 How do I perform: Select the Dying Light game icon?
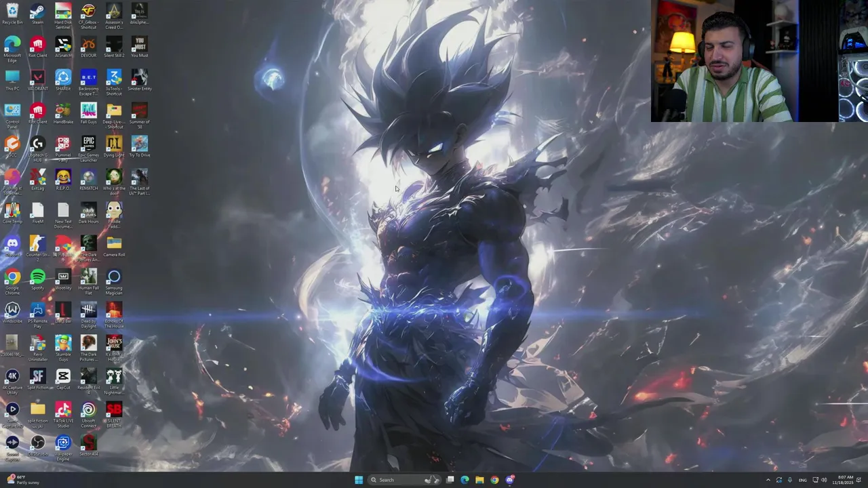click(114, 146)
